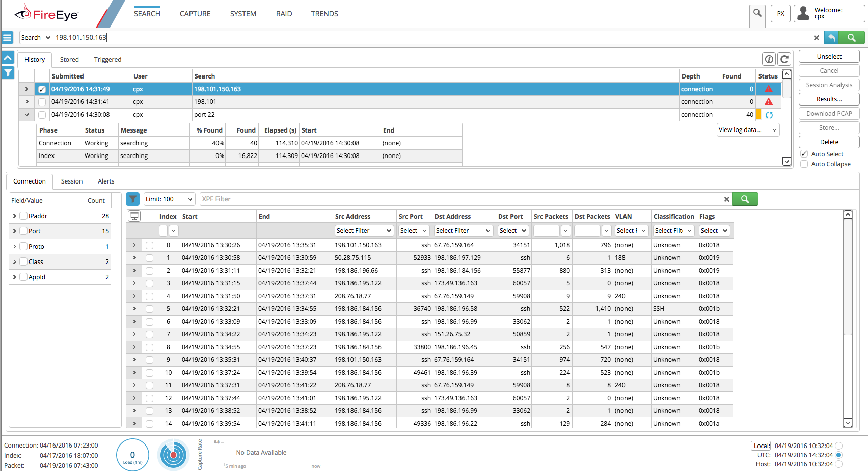Open Dst Address Select Filter dropdown

point(463,230)
